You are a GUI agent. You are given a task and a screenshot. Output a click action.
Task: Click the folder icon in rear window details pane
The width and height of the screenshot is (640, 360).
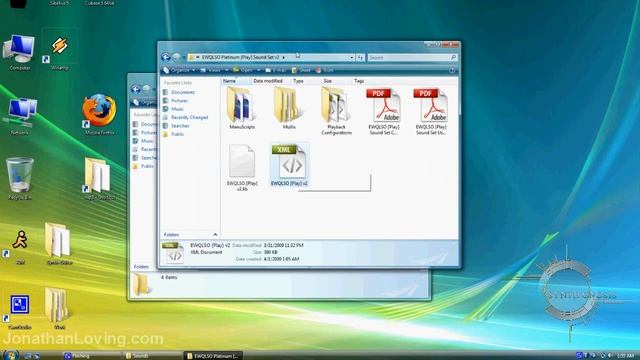coord(142,284)
